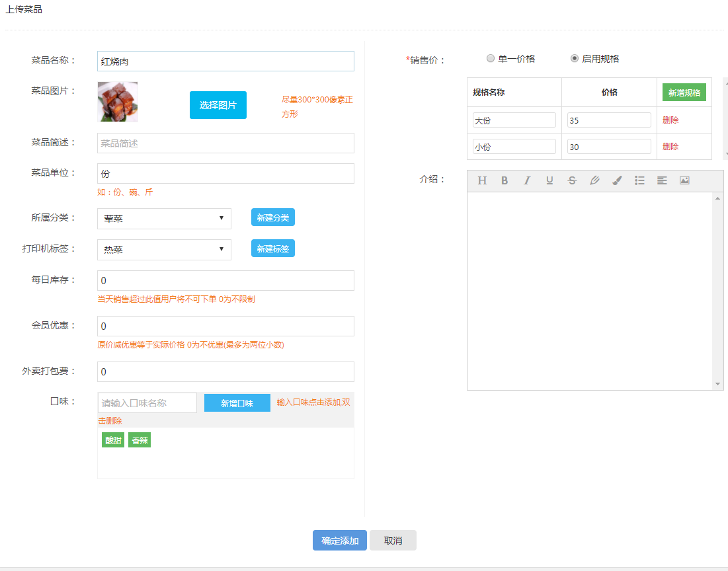Insert a list using the list icon
728x571 pixels.
coord(639,180)
